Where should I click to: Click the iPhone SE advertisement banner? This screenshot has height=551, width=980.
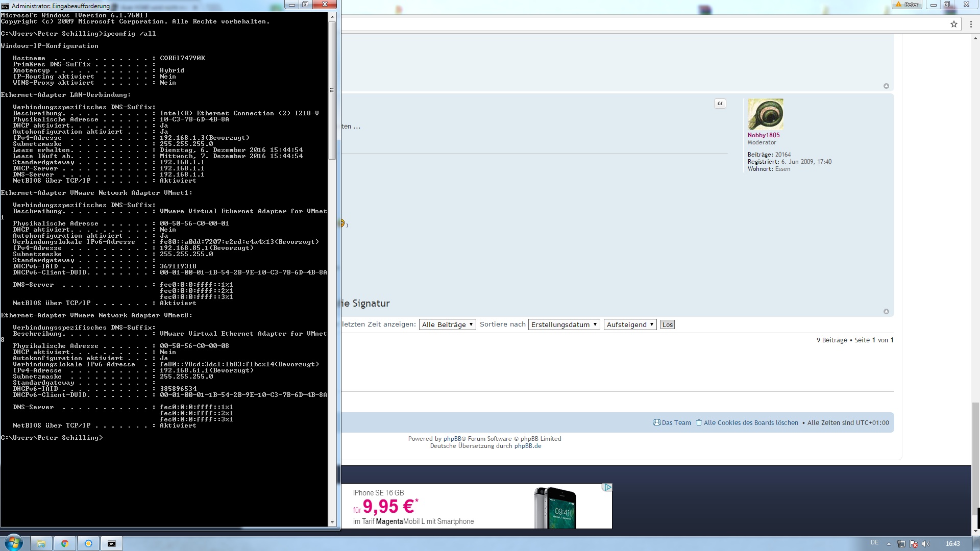(x=477, y=506)
